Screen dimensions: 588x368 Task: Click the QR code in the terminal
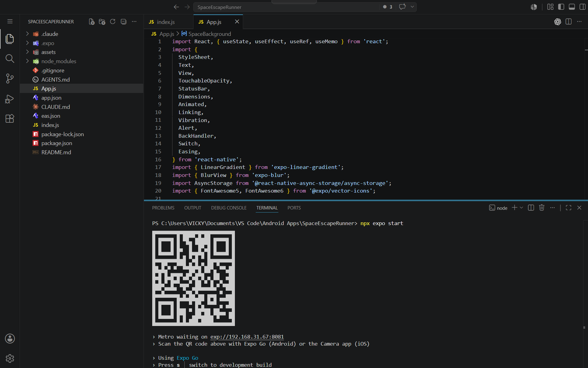pos(194,278)
